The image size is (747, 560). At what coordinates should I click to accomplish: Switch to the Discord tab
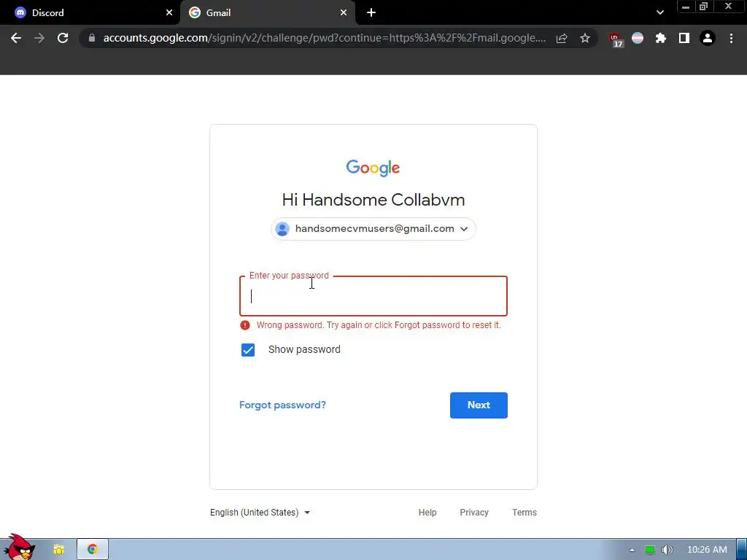pyautogui.click(x=90, y=13)
